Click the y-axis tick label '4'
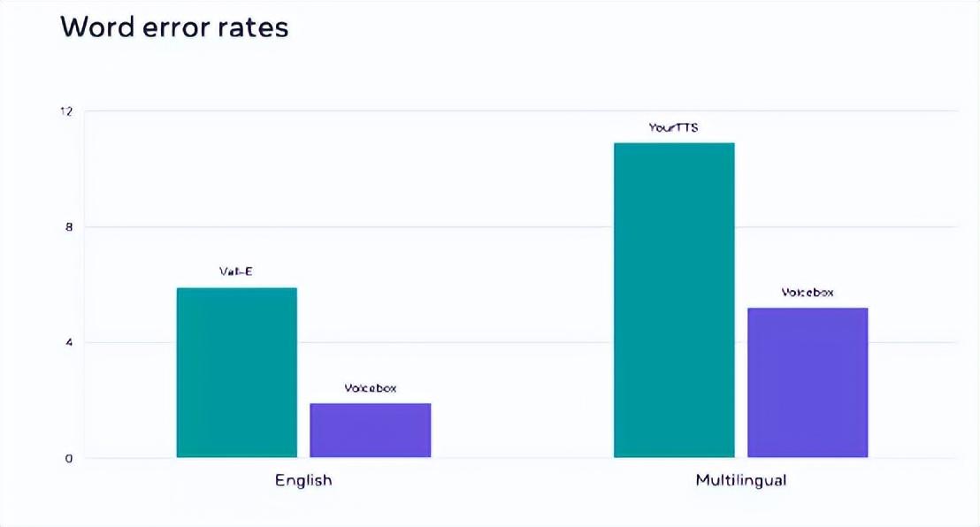The image size is (980, 527). (69, 343)
